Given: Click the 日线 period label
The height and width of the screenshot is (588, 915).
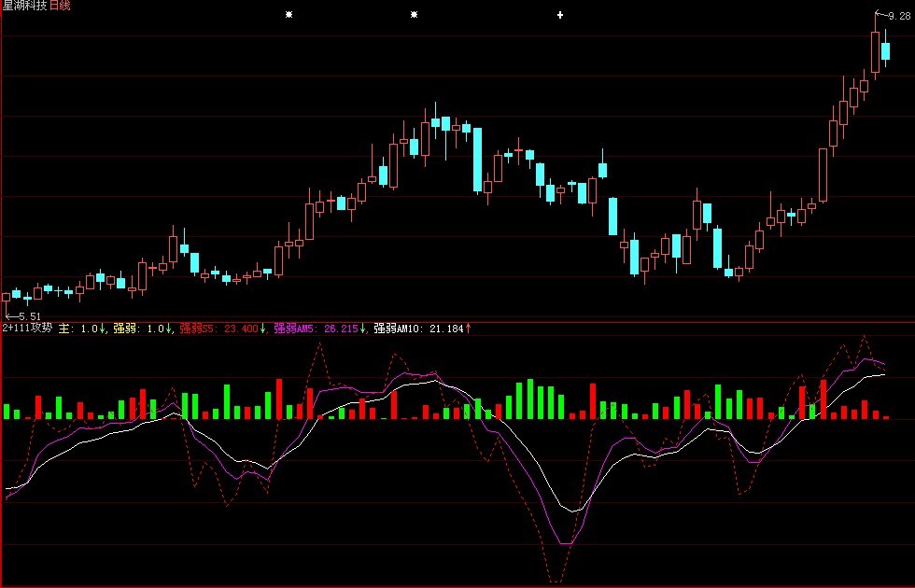Looking at the screenshot, I should (x=60, y=6).
